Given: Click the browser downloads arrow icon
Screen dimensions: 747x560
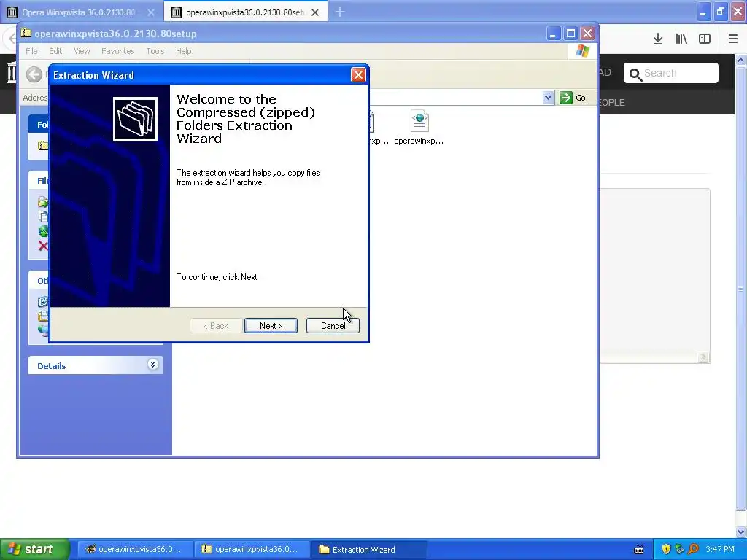Looking at the screenshot, I should coord(658,39).
